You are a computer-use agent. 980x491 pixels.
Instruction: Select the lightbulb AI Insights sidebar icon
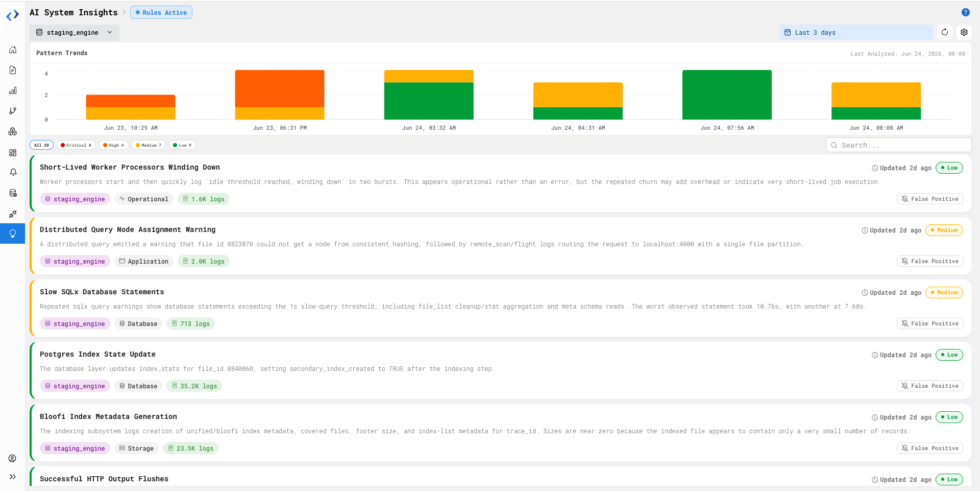[x=13, y=233]
